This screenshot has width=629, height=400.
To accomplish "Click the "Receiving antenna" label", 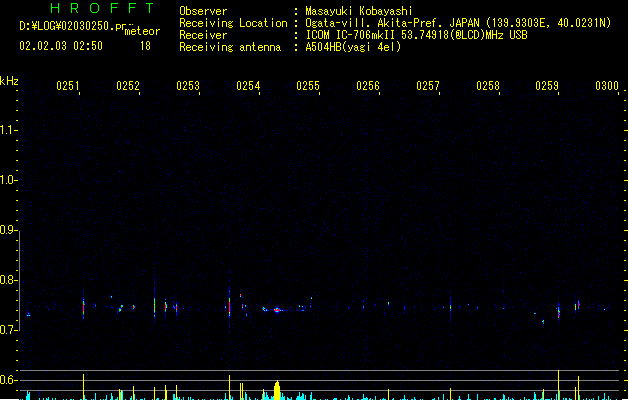I will (230, 47).
